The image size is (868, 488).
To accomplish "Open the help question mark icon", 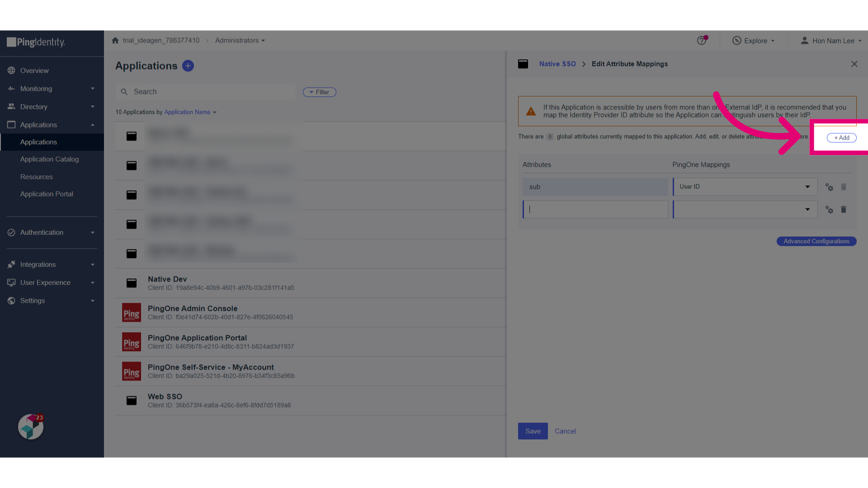I will pyautogui.click(x=702, y=41).
